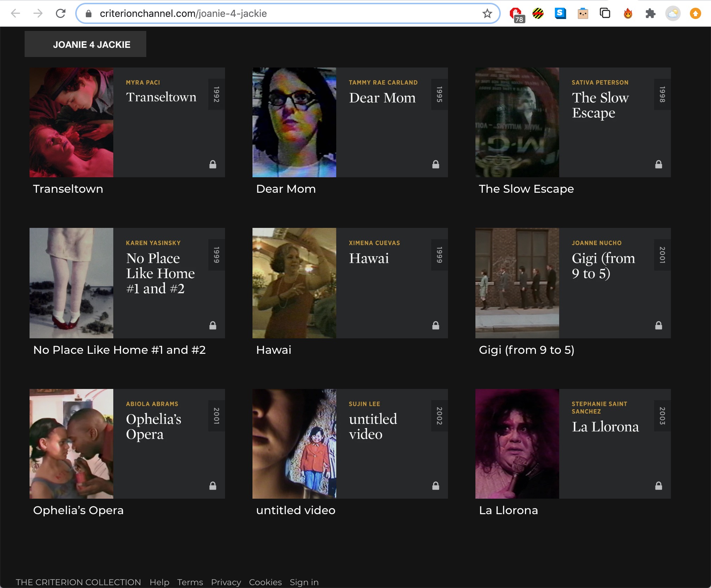This screenshot has width=711, height=588.
Task: Click the Cookies footer link
Action: [x=265, y=582]
